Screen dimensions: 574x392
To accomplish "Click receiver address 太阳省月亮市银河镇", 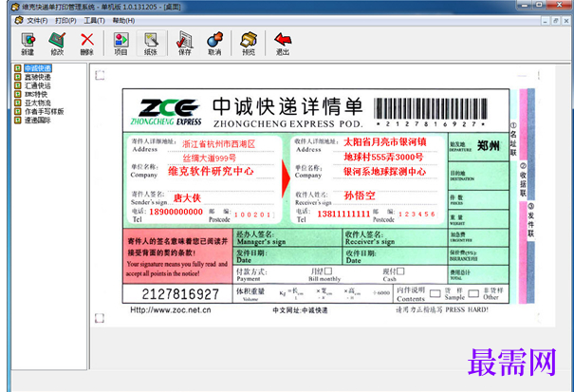I will pos(385,142).
